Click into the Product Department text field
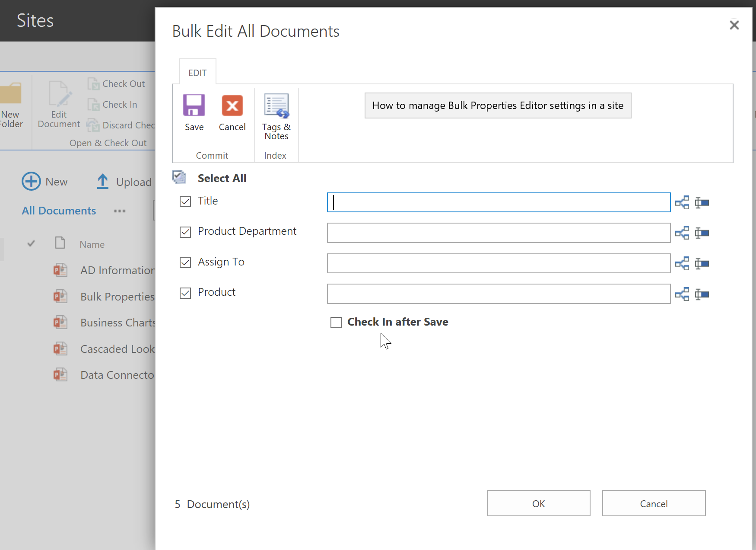Screen dimensions: 756x550 (x=499, y=233)
